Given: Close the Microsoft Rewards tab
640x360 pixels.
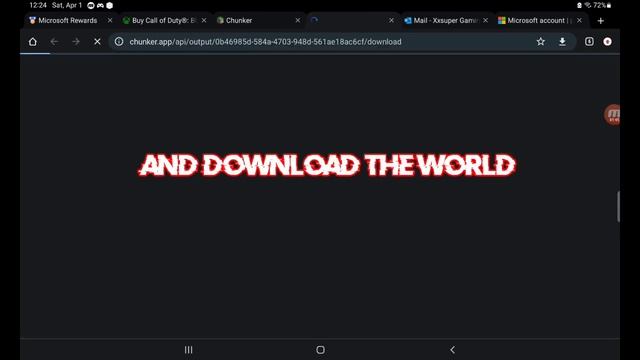Looking at the screenshot, I should (110, 20).
